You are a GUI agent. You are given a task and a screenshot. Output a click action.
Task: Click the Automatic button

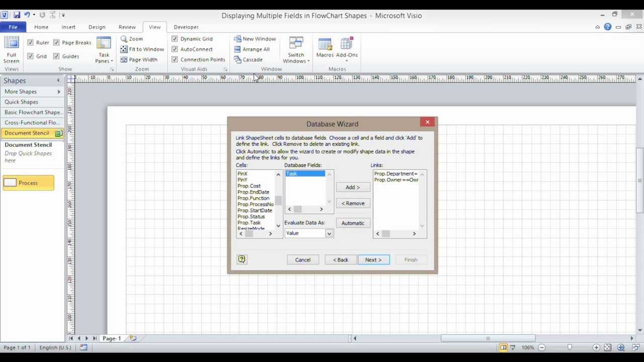353,223
